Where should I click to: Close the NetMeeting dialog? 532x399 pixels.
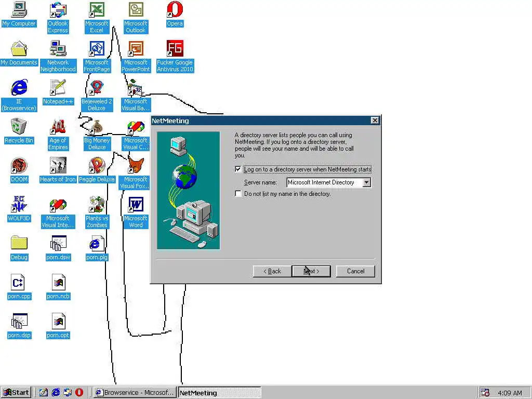pyautogui.click(x=375, y=121)
